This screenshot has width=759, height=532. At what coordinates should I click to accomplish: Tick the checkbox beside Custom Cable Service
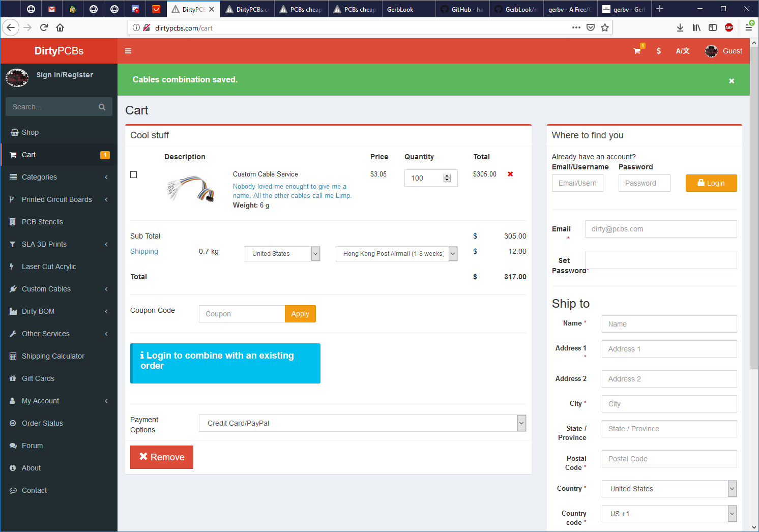(134, 174)
